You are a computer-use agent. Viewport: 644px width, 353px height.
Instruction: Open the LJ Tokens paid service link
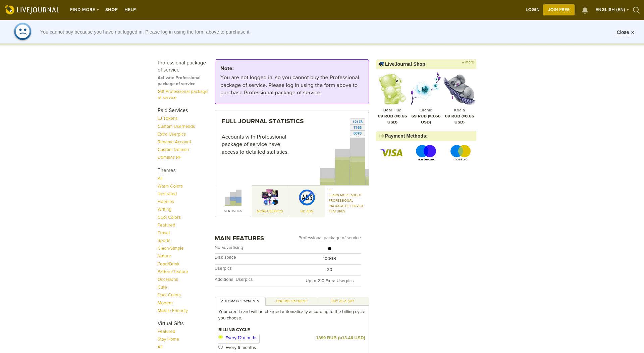click(167, 118)
